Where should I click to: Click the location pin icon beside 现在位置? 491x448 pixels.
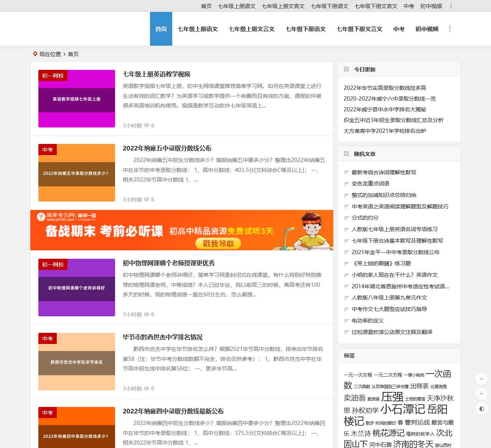click(x=35, y=54)
